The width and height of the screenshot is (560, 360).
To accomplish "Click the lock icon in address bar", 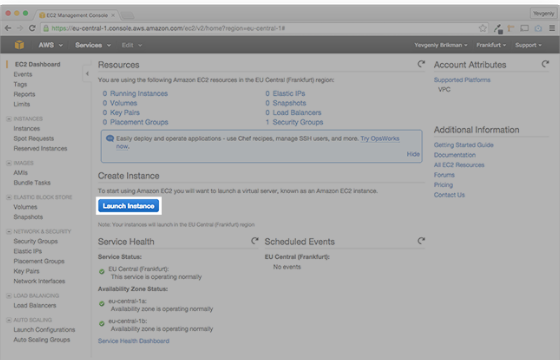I will point(45,28).
